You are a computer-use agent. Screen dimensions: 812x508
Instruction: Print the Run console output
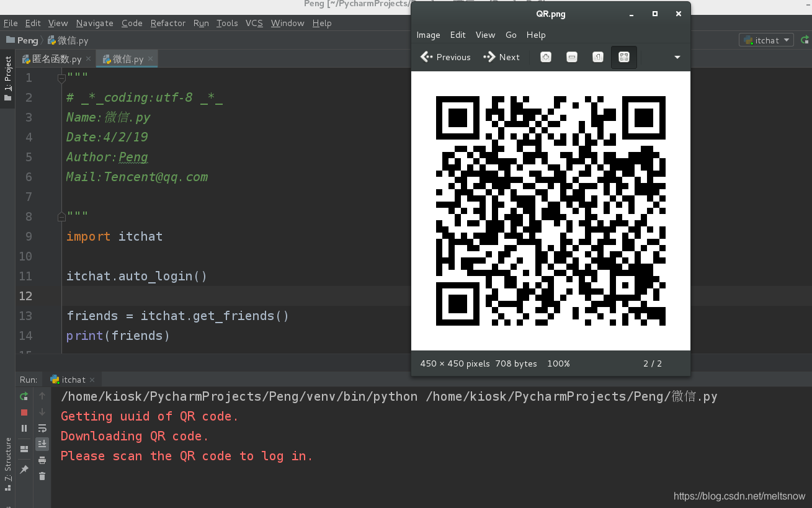coord(42,460)
